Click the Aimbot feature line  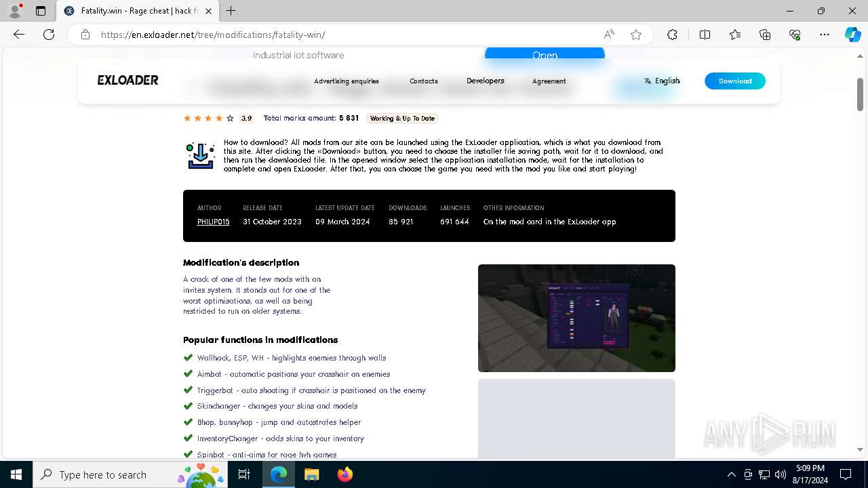coord(294,374)
